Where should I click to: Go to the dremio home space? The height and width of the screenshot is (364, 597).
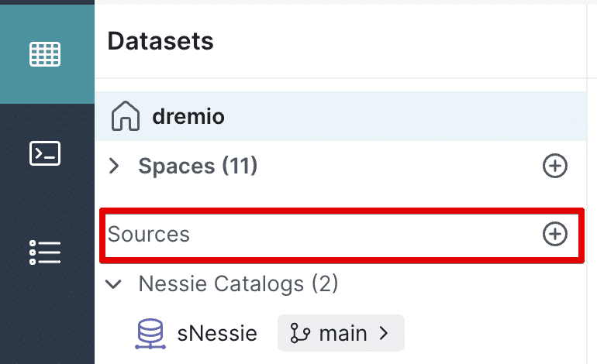coord(188,116)
